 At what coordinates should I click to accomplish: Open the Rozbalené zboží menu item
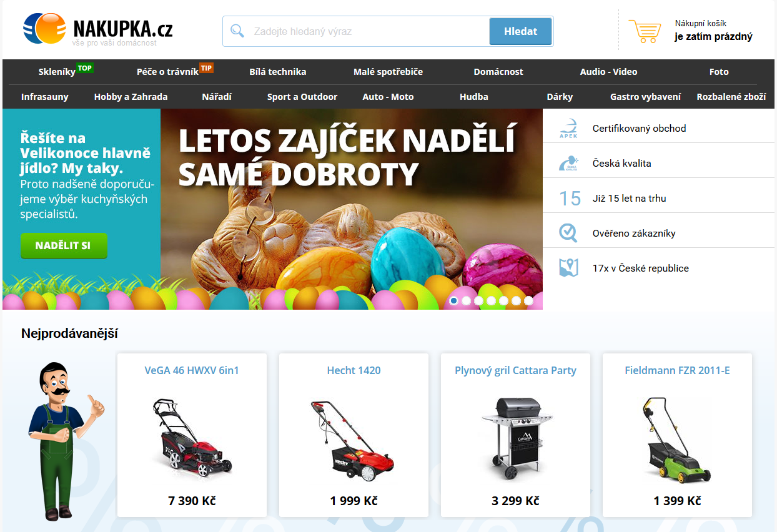[x=731, y=97]
